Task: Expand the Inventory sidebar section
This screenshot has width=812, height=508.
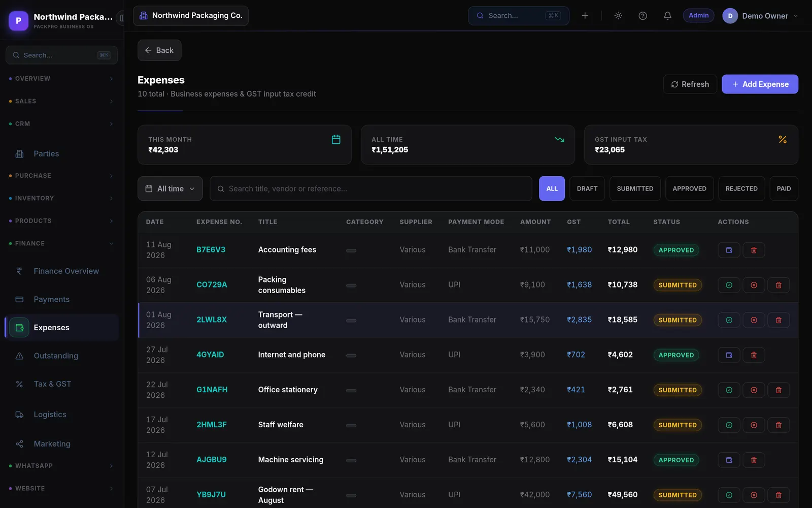Action: pos(61,198)
